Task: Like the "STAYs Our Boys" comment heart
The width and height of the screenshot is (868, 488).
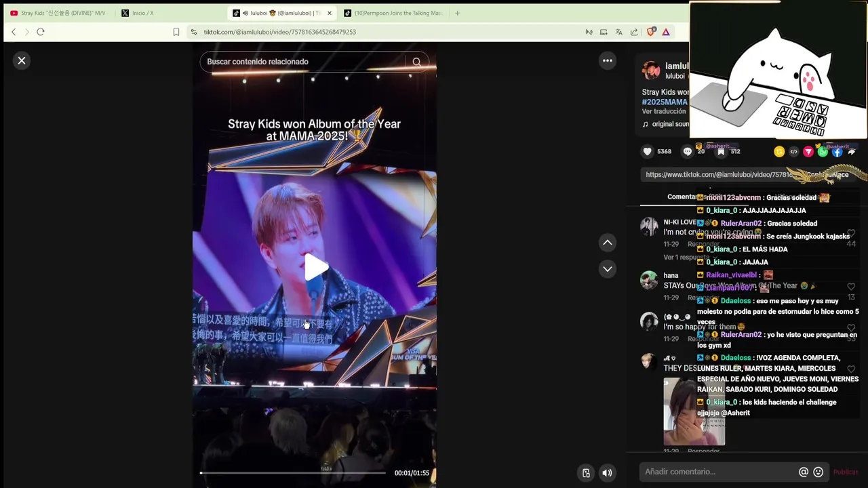Action: [851, 287]
